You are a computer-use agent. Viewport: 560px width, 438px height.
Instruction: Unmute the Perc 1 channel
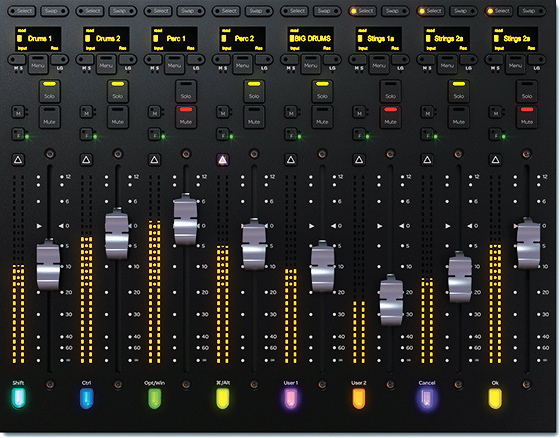click(x=186, y=117)
